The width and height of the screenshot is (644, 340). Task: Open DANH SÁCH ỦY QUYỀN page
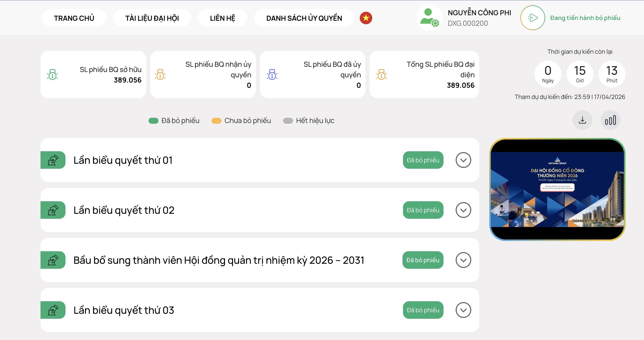(x=304, y=18)
